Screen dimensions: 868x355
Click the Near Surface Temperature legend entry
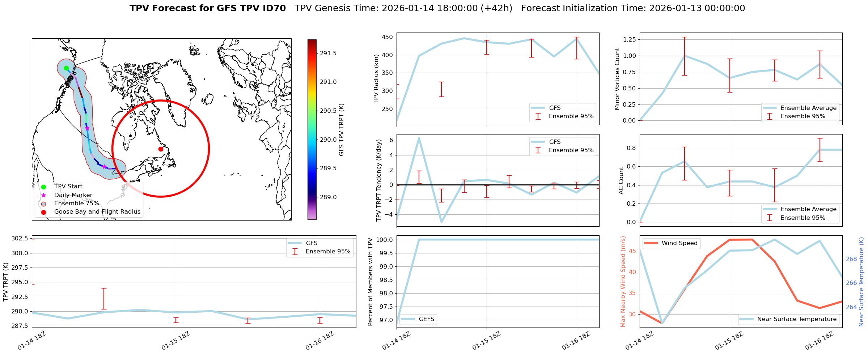[796, 319]
